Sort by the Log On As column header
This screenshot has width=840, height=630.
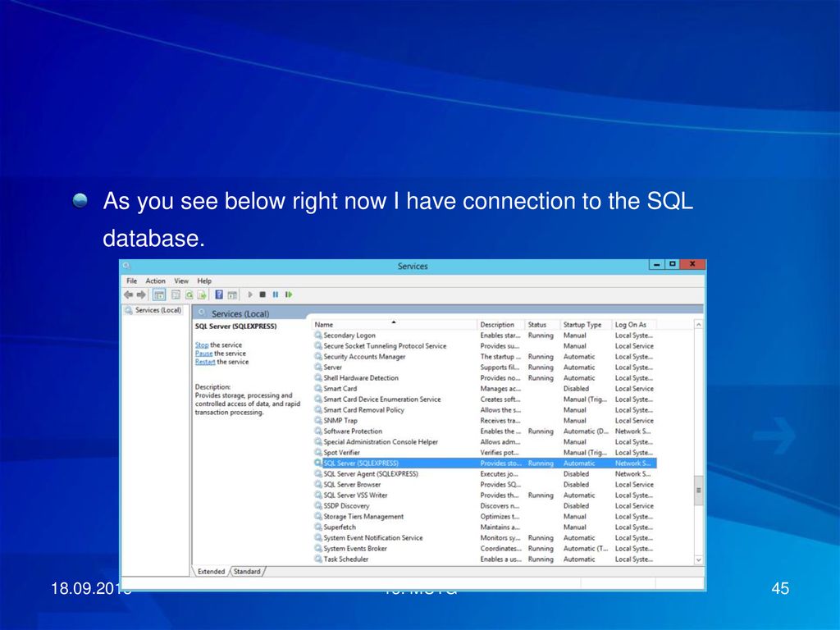[x=634, y=325]
